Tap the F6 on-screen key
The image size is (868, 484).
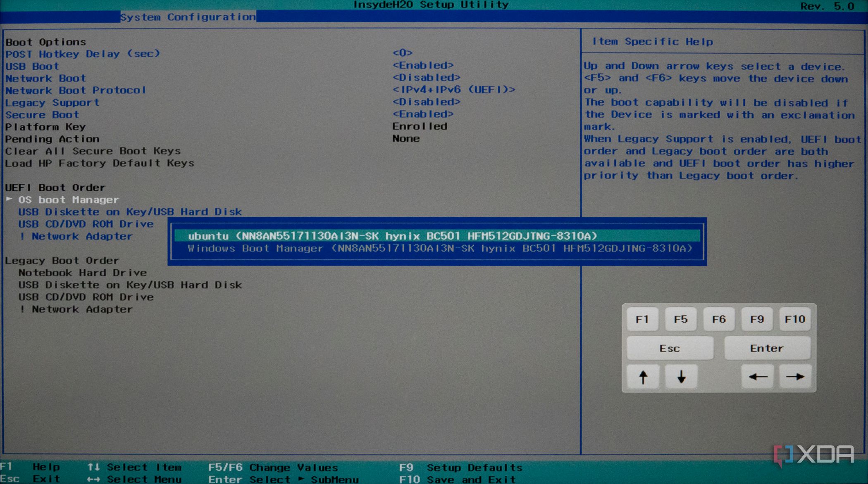pyautogui.click(x=719, y=319)
